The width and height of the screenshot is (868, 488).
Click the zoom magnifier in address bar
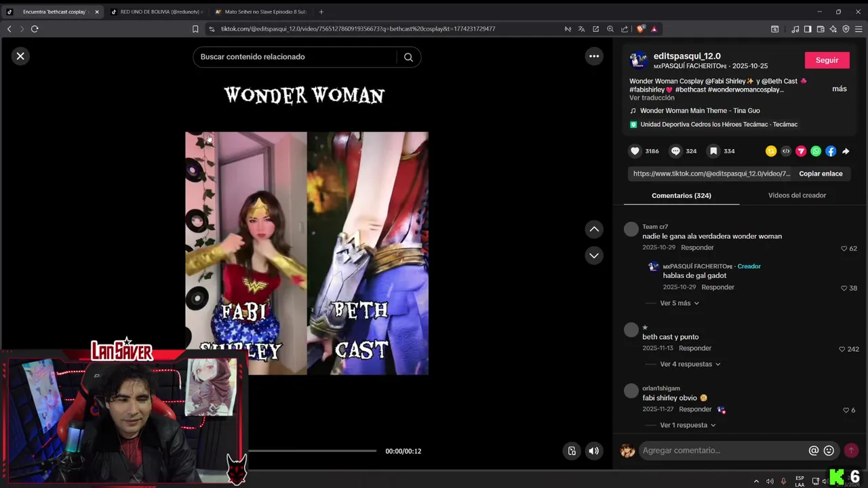tap(610, 28)
